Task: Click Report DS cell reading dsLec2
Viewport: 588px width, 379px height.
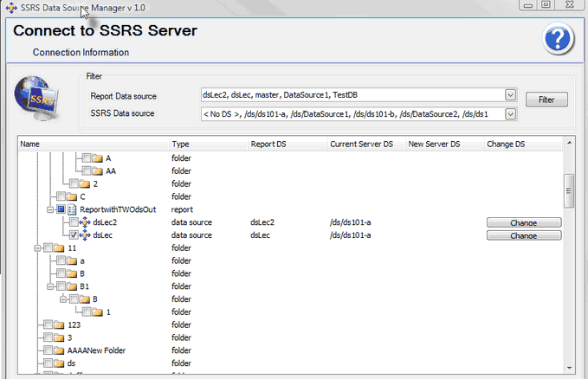Action: pyautogui.click(x=262, y=222)
